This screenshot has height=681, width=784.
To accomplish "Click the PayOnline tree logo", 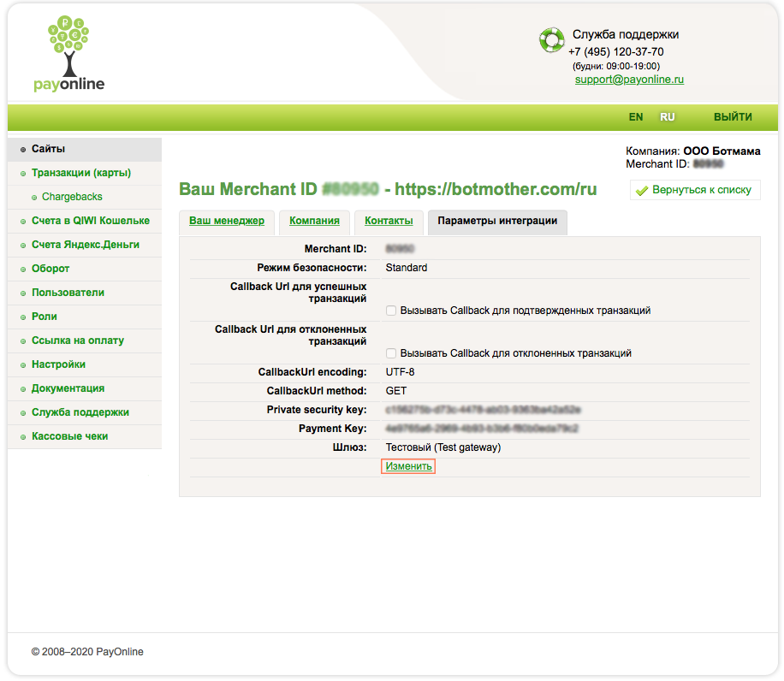I will 69,53.
